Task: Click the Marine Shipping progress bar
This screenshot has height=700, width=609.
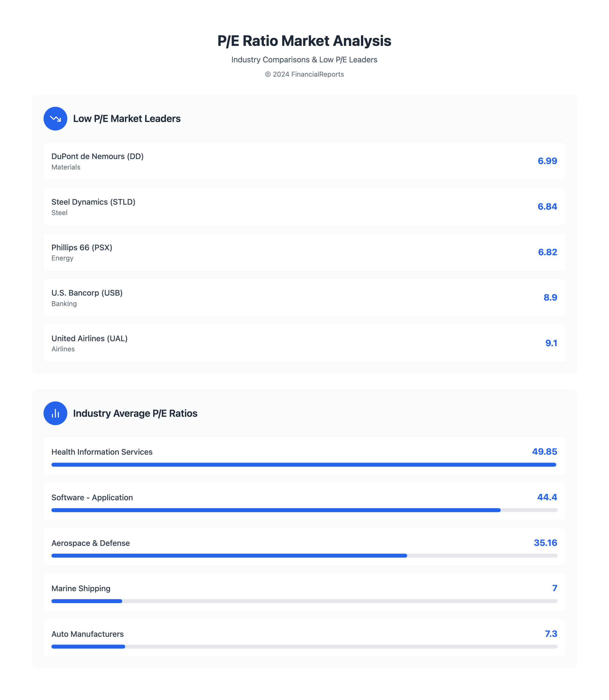Action: (304, 601)
